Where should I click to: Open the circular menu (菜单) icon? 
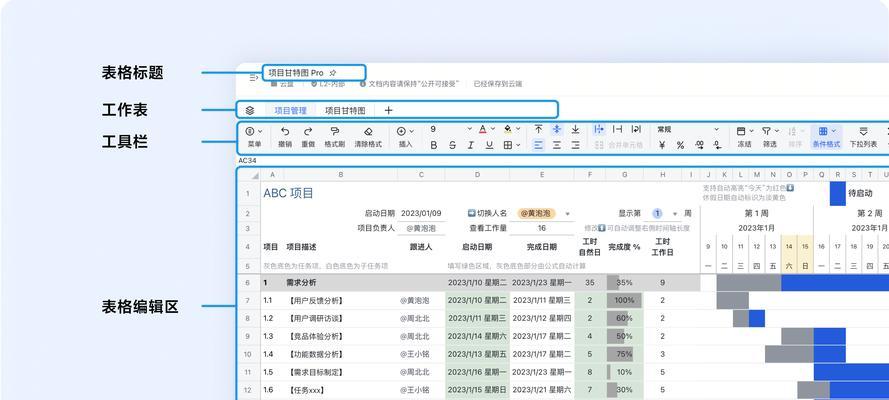click(x=250, y=131)
